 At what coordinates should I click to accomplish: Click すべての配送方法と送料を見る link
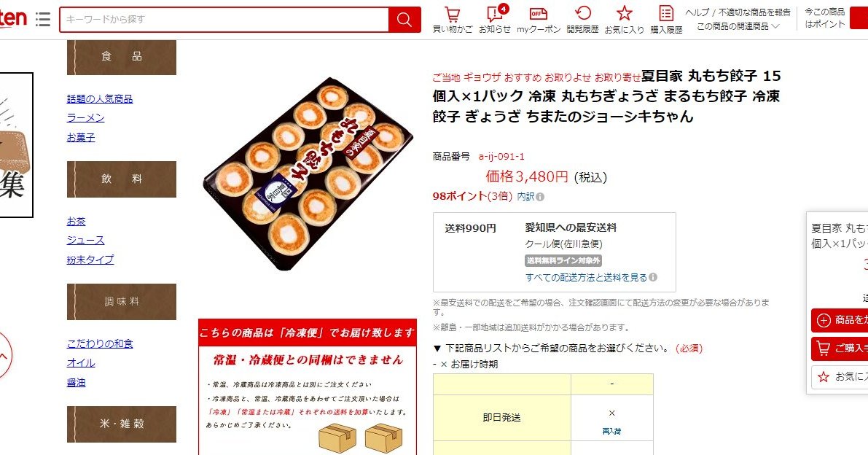pyautogui.click(x=586, y=277)
